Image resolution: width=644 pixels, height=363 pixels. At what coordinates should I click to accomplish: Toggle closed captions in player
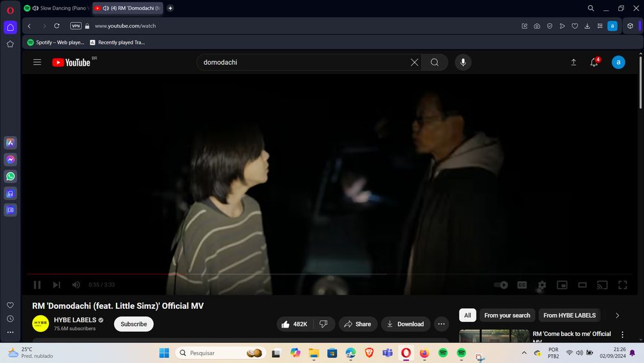(x=522, y=285)
